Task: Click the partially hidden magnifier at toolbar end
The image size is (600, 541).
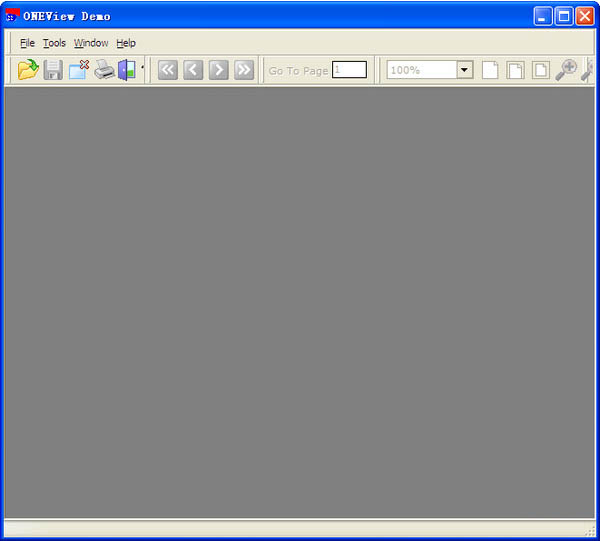Action: (587, 70)
